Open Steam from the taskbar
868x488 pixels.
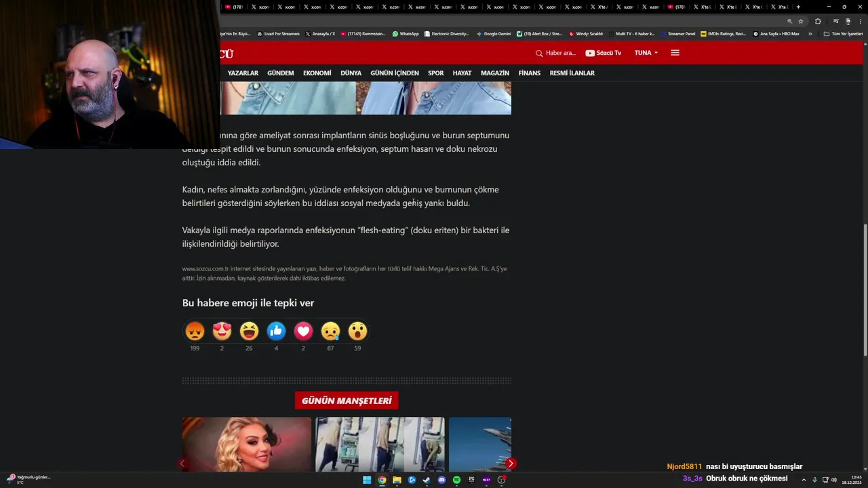tap(427, 480)
